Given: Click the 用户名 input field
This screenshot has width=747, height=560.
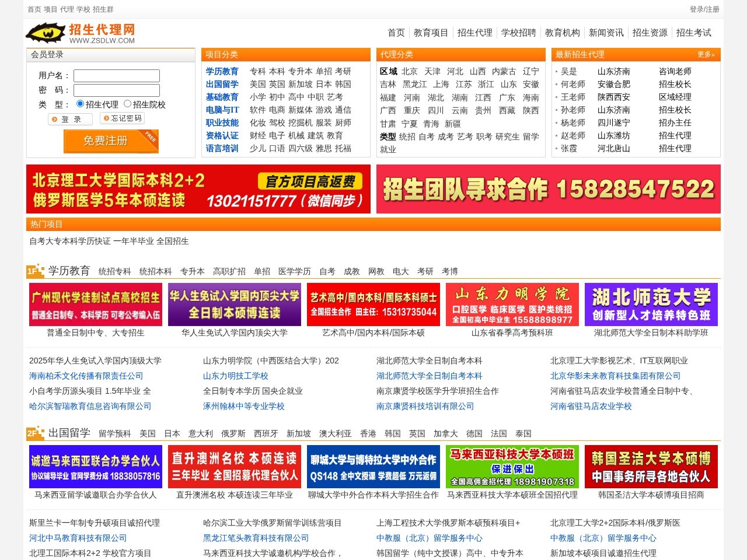Looking at the screenshot, I should coord(117,76).
